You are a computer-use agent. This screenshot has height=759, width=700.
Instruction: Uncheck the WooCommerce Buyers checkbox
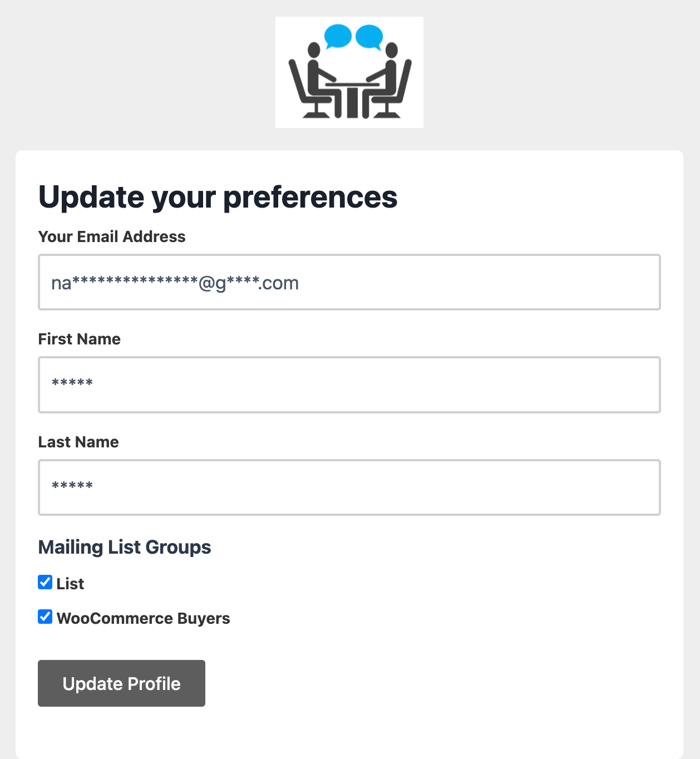[45, 617]
